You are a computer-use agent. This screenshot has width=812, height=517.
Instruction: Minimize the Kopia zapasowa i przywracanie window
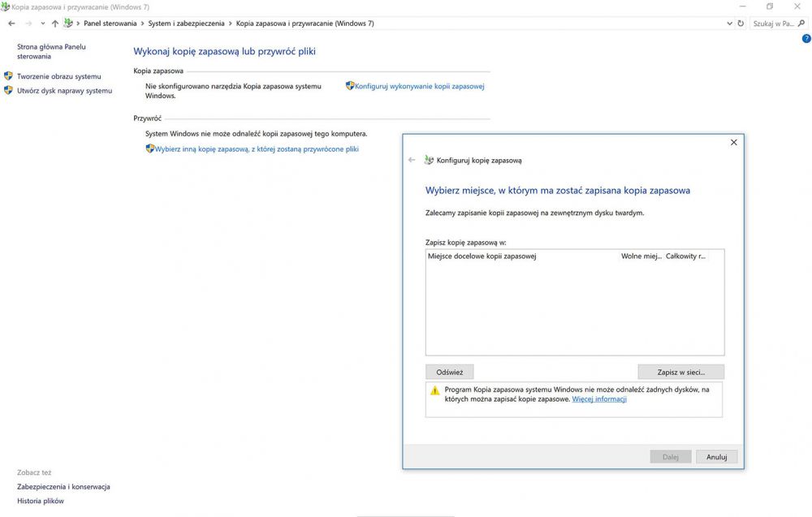(743, 6)
